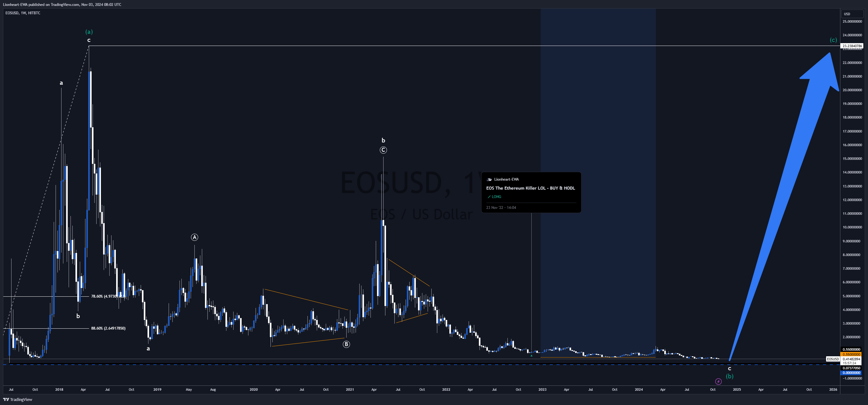Viewport: 868px width, 405px height.
Task: Click the 0.41482894 current price label
Action: 852,359
